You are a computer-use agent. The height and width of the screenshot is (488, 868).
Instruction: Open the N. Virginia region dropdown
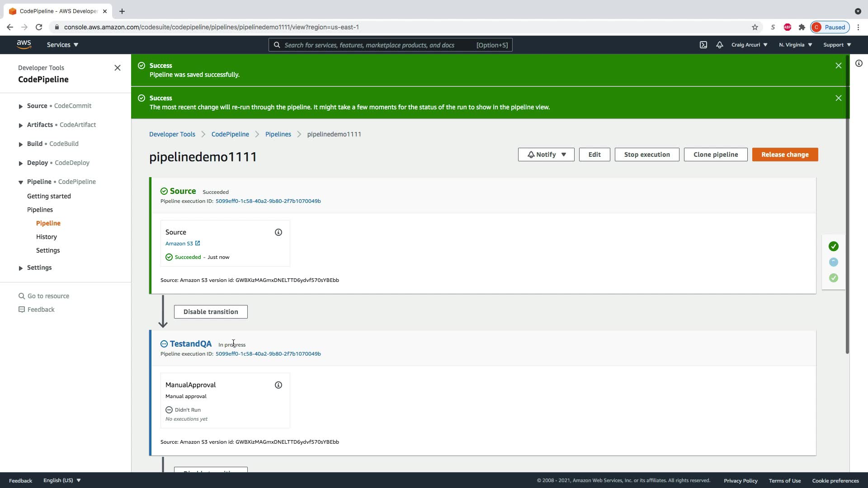tap(795, 45)
